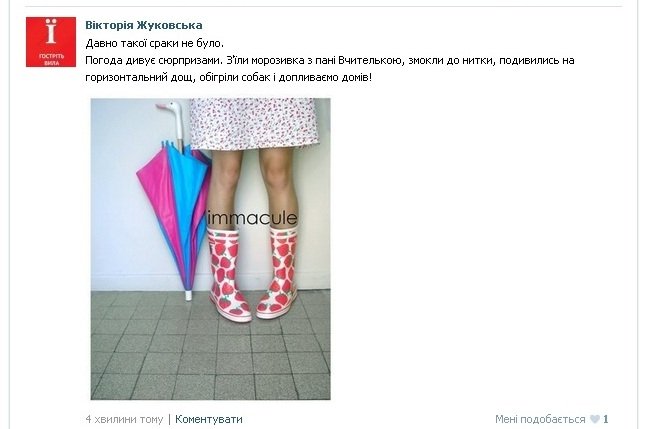This screenshot has width=645, height=429.
Task: Select the Мені подобається like label
Action: coord(540,419)
